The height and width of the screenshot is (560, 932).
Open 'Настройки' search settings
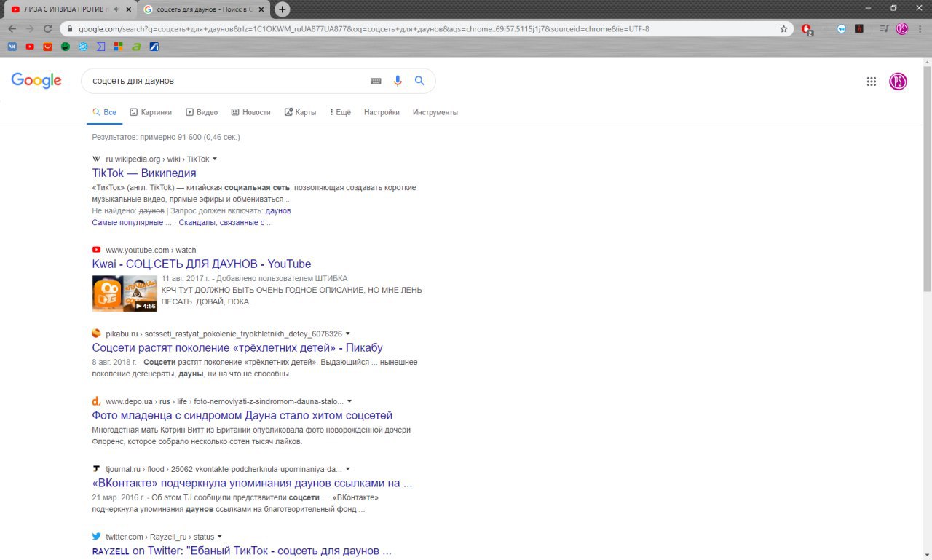pyautogui.click(x=382, y=112)
